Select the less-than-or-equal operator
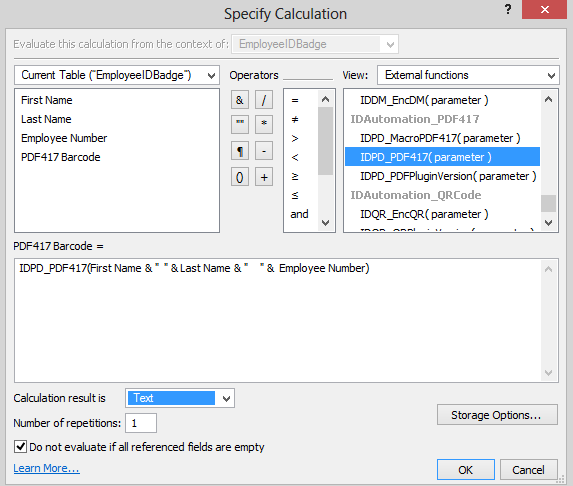Viewport: 573px width, 486px height. click(x=295, y=195)
